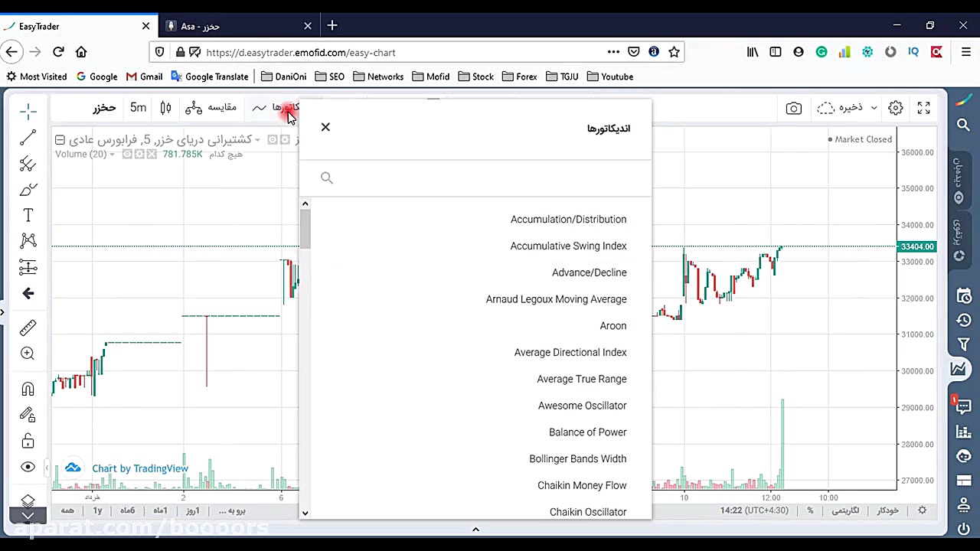Screen dimensions: 980x551
Task: Open messages chat icon in right sidebar
Action: [964, 406]
